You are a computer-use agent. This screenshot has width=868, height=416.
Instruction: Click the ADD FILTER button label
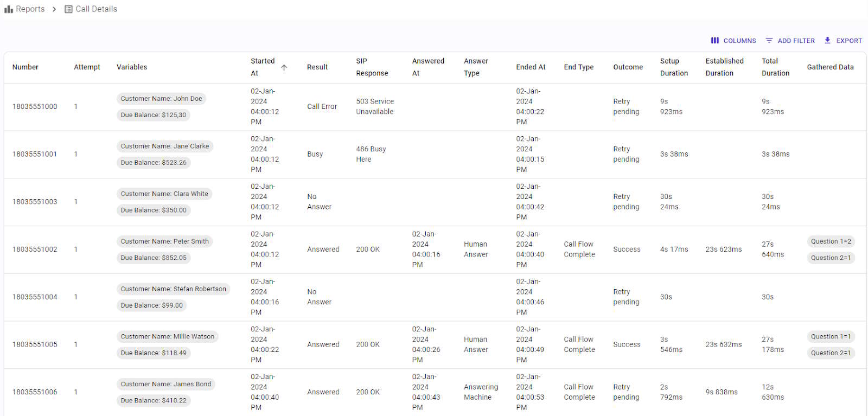pyautogui.click(x=796, y=41)
